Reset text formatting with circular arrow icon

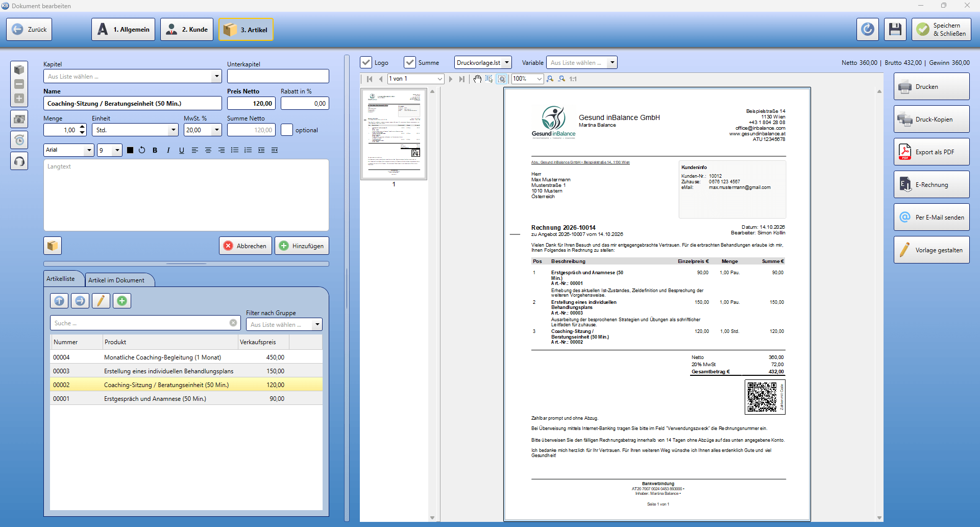pos(142,150)
